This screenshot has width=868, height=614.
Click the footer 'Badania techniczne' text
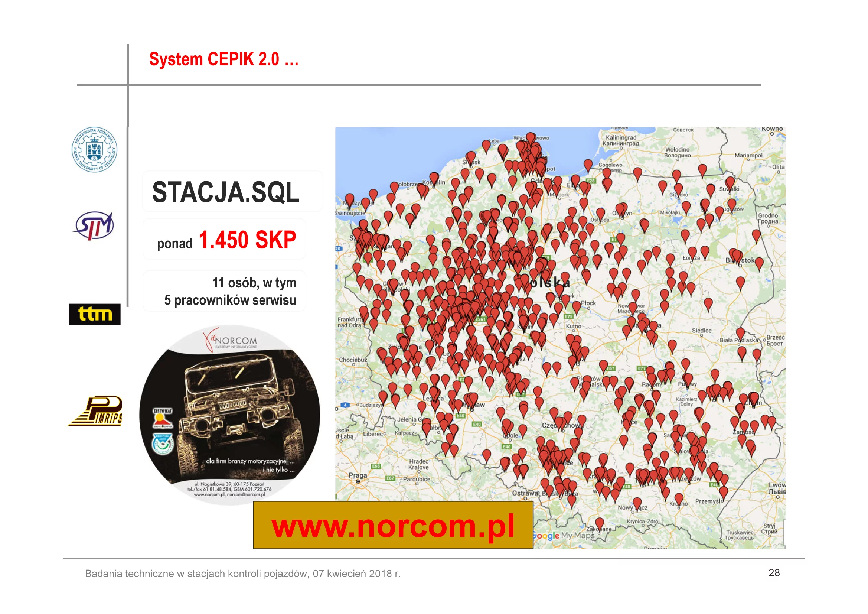pos(243,574)
